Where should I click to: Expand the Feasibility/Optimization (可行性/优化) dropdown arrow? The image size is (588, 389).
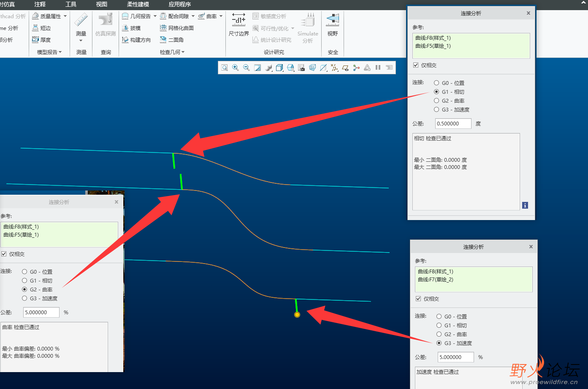[x=293, y=28]
